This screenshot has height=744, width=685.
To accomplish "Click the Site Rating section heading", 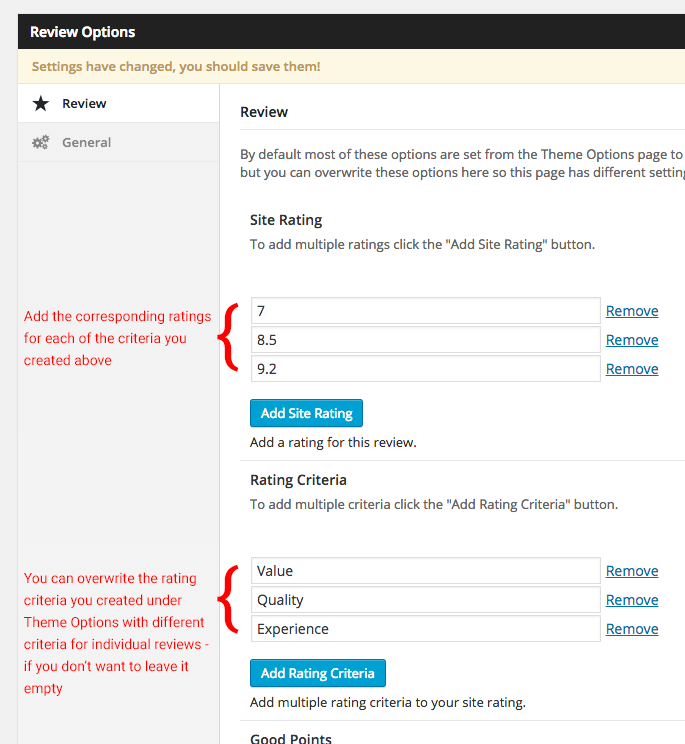I will (286, 220).
